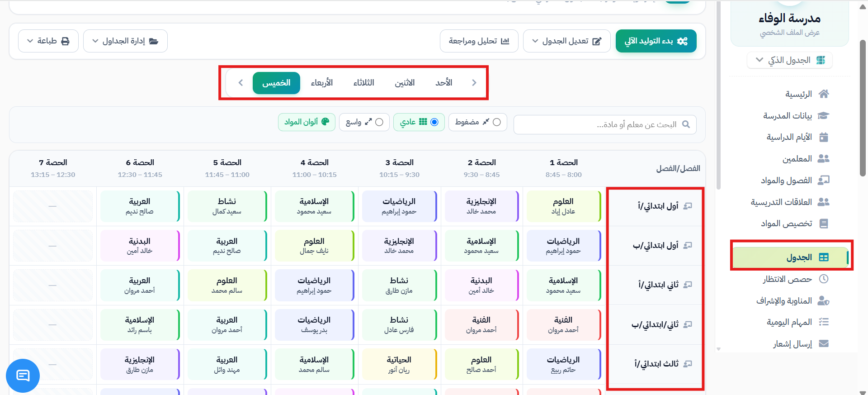Click the تحليل ومراجعة button
Screen dimensions: 868x395
coord(479,41)
